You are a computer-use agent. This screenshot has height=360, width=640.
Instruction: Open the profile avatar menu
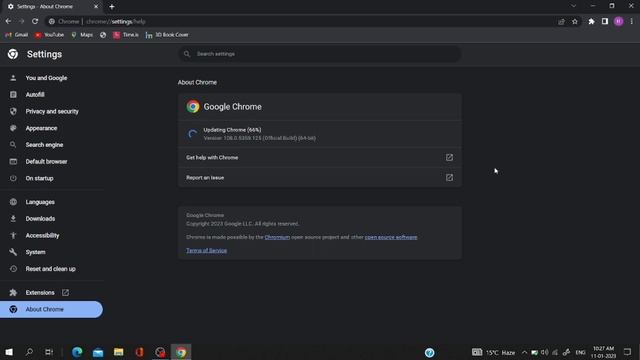(618, 21)
